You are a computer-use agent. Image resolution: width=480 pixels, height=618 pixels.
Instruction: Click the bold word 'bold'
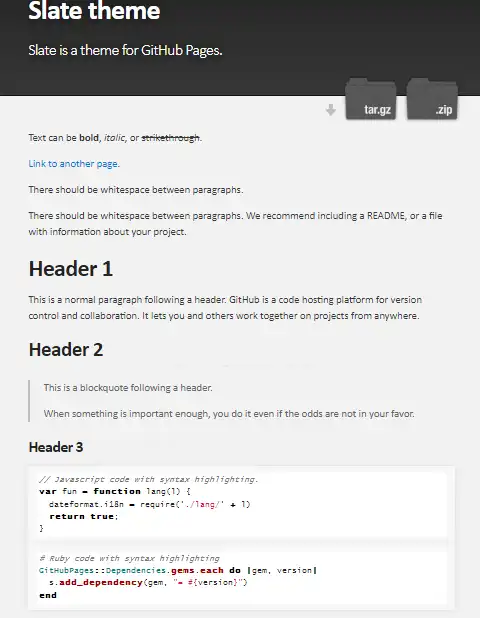click(89, 138)
